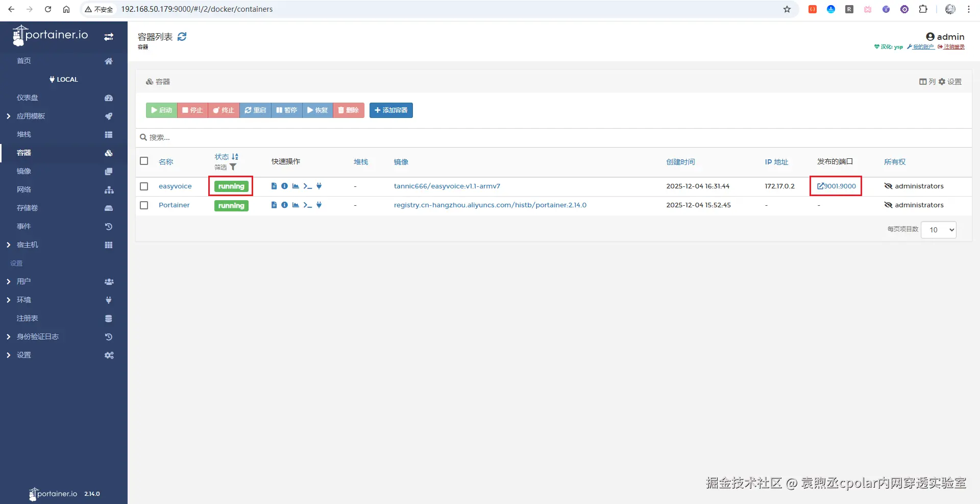The height and width of the screenshot is (504, 980).
Task: Click the admin user avatar icon
Action: (x=930, y=37)
